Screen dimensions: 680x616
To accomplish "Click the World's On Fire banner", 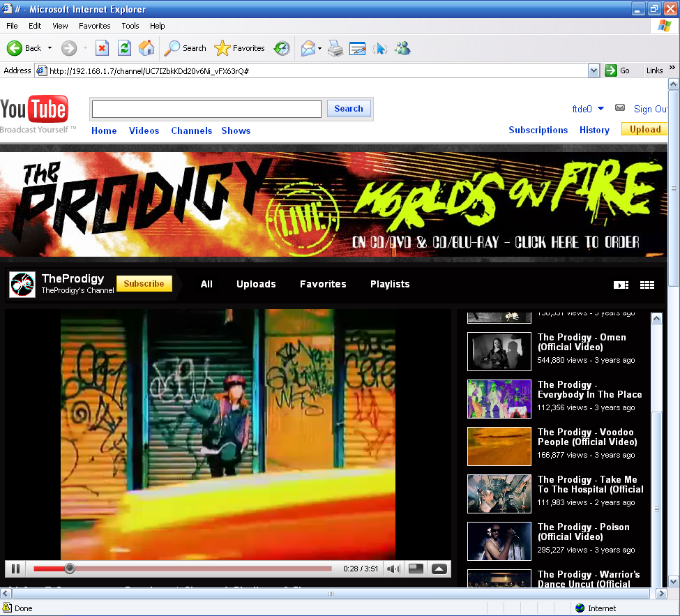I will tap(333, 204).
